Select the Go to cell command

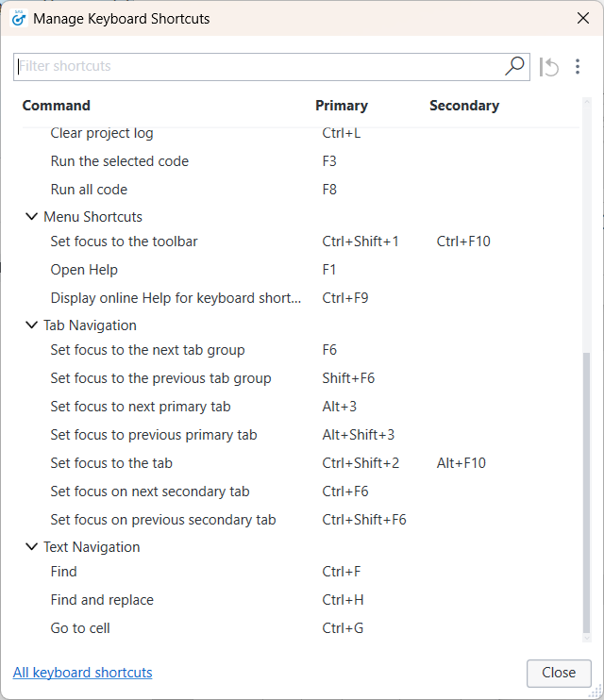click(x=80, y=628)
